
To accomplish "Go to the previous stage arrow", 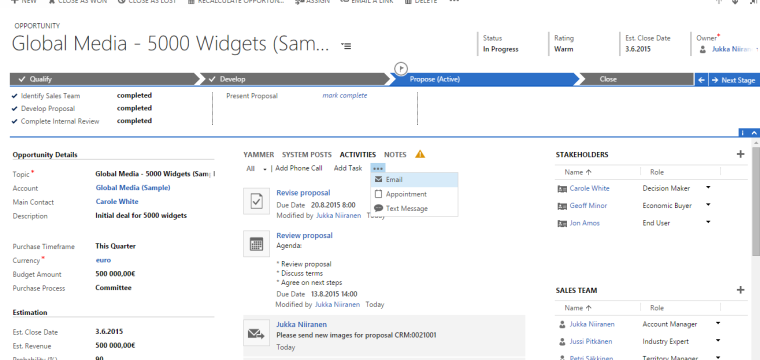I will 701,80.
